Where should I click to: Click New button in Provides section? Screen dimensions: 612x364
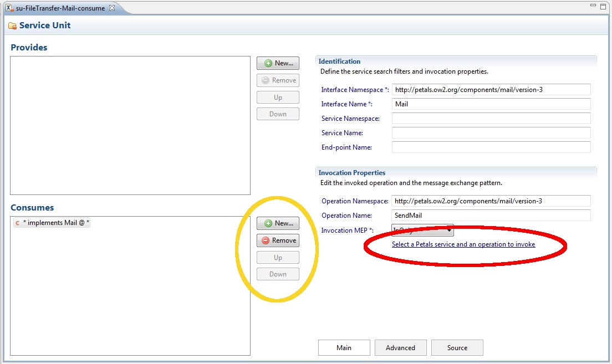pyautogui.click(x=278, y=63)
